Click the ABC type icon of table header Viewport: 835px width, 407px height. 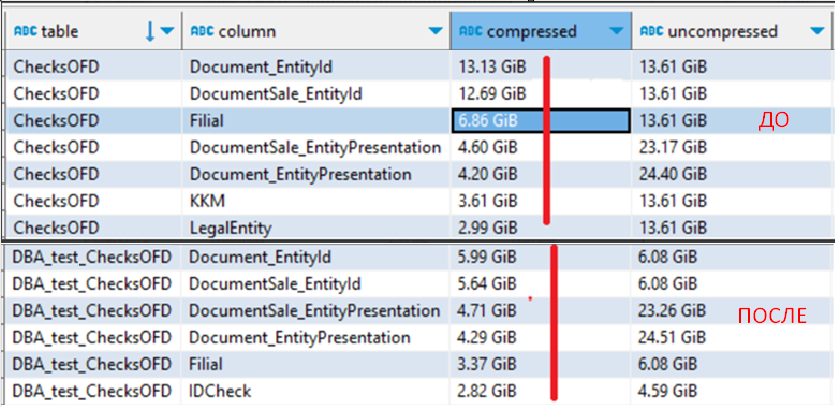[26, 32]
